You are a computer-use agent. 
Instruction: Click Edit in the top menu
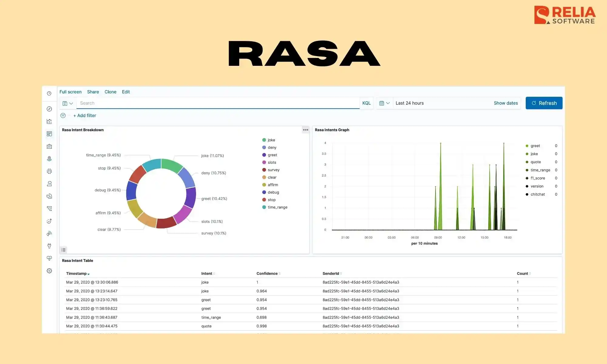126,92
